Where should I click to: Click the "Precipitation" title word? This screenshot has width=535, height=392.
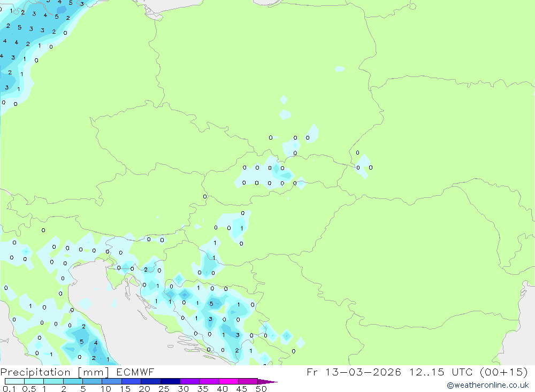[35, 372]
